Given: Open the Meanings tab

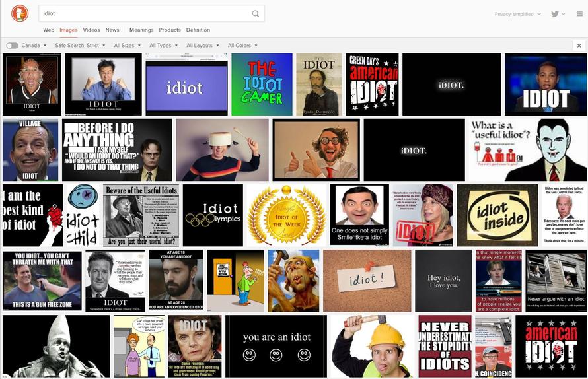Looking at the screenshot, I should click(141, 30).
